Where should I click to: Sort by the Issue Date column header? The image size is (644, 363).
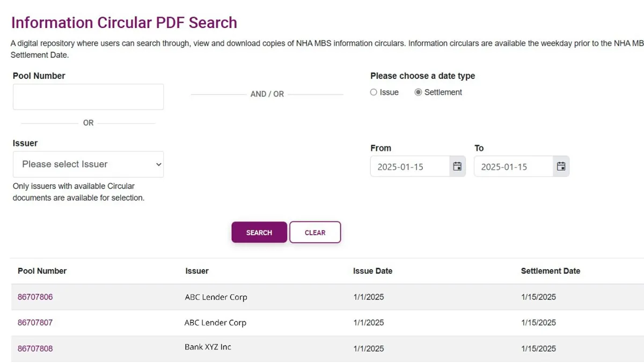tap(372, 271)
